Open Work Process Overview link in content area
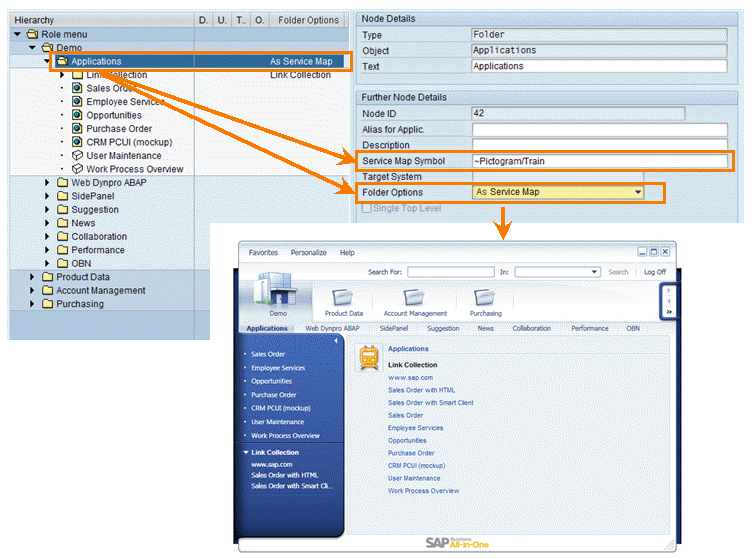Viewport: 752px width, 559px height. click(423, 490)
